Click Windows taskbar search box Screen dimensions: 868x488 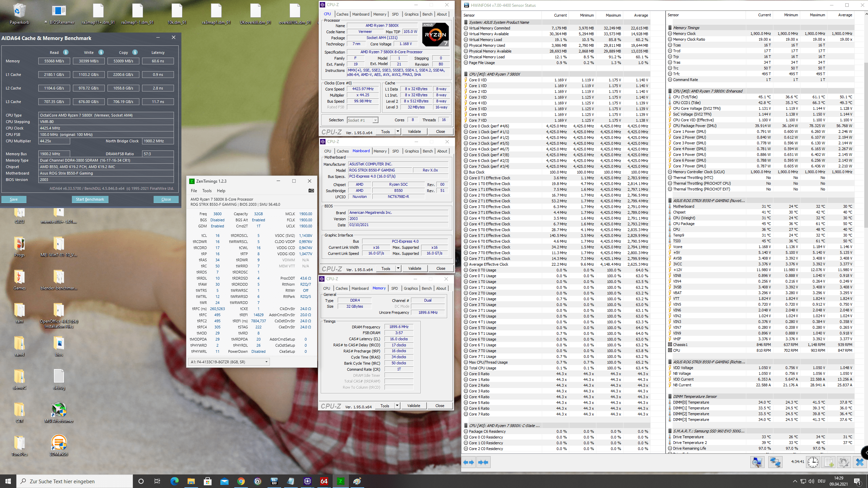coord(75,481)
